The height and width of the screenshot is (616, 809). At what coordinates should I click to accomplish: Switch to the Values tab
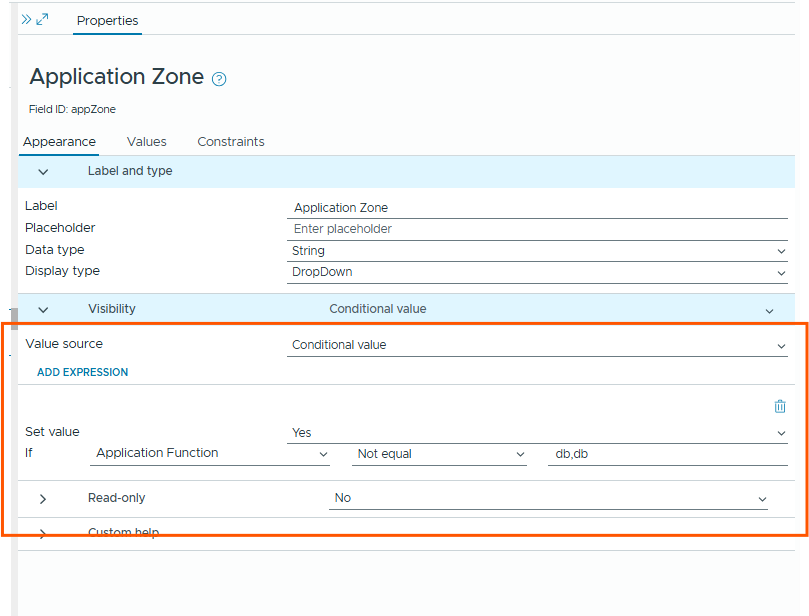[x=147, y=142]
